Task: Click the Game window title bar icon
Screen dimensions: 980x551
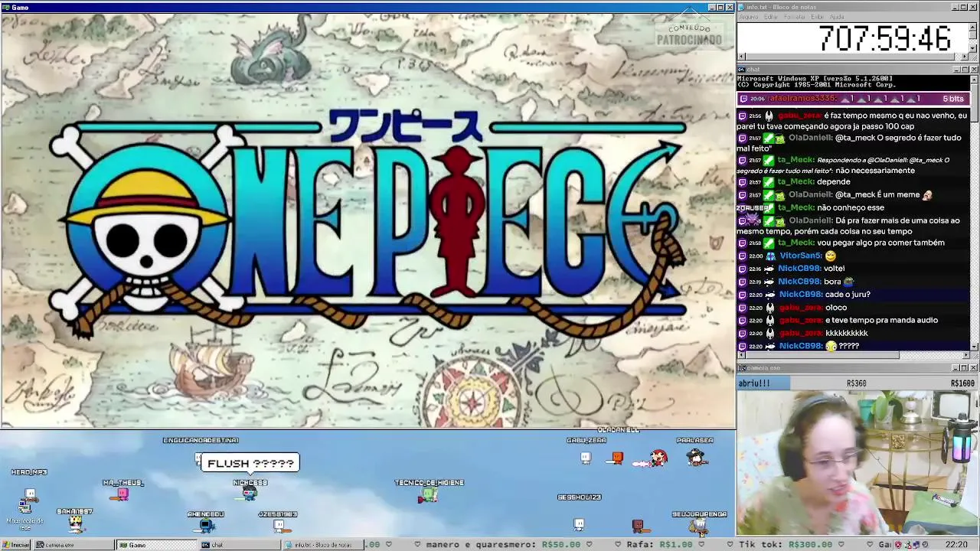Action: tap(5, 7)
